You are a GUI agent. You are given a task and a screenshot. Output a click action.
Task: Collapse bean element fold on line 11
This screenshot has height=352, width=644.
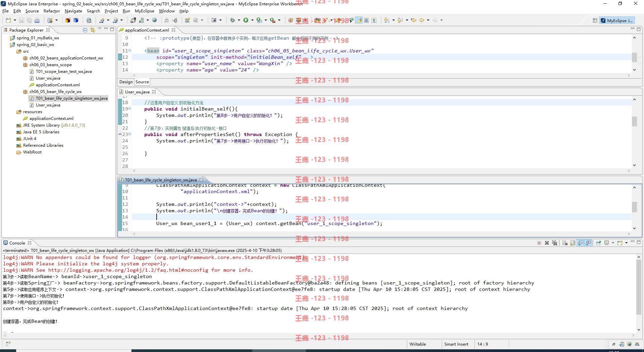pos(130,51)
